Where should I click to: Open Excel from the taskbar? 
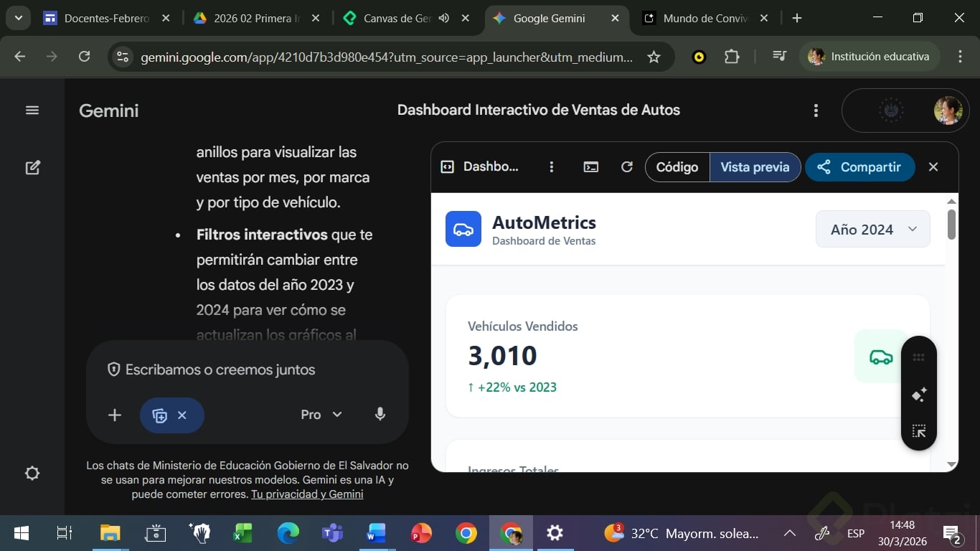tap(244, 534)
